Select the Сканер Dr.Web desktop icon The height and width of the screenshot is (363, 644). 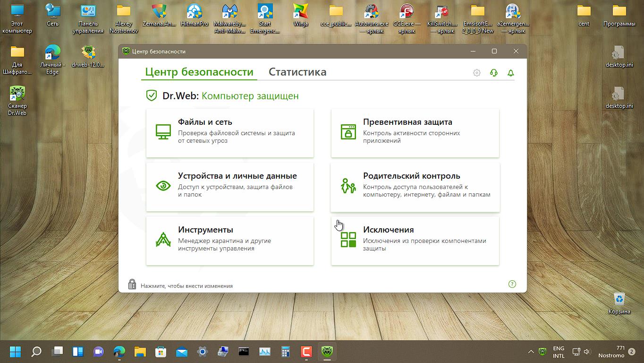tap(17, 101)
